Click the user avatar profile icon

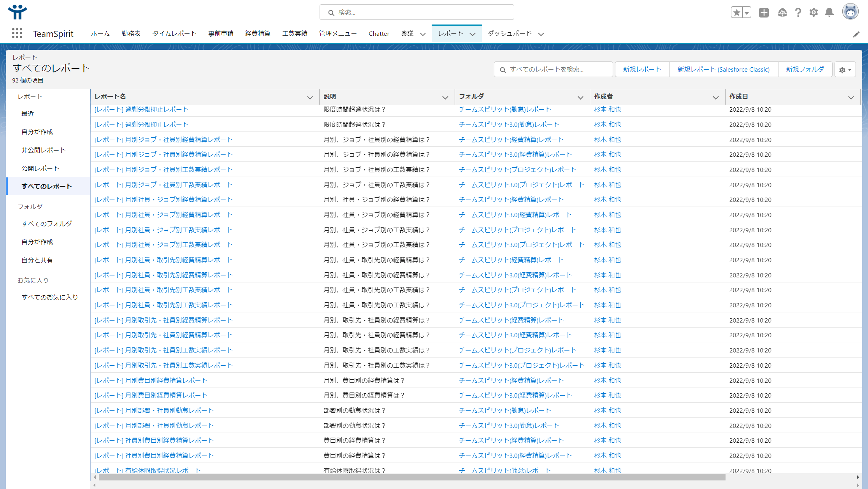tap(850, 12)
